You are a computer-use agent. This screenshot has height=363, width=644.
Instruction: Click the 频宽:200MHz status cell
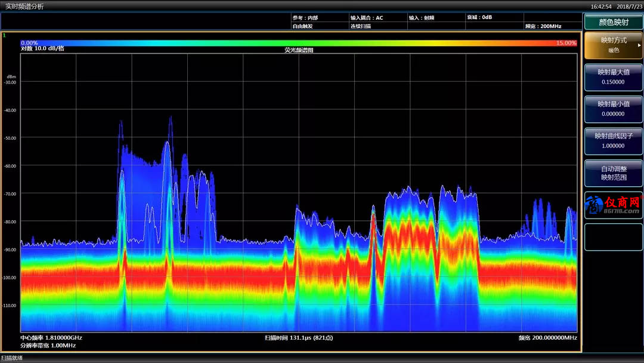coord(543,26)
